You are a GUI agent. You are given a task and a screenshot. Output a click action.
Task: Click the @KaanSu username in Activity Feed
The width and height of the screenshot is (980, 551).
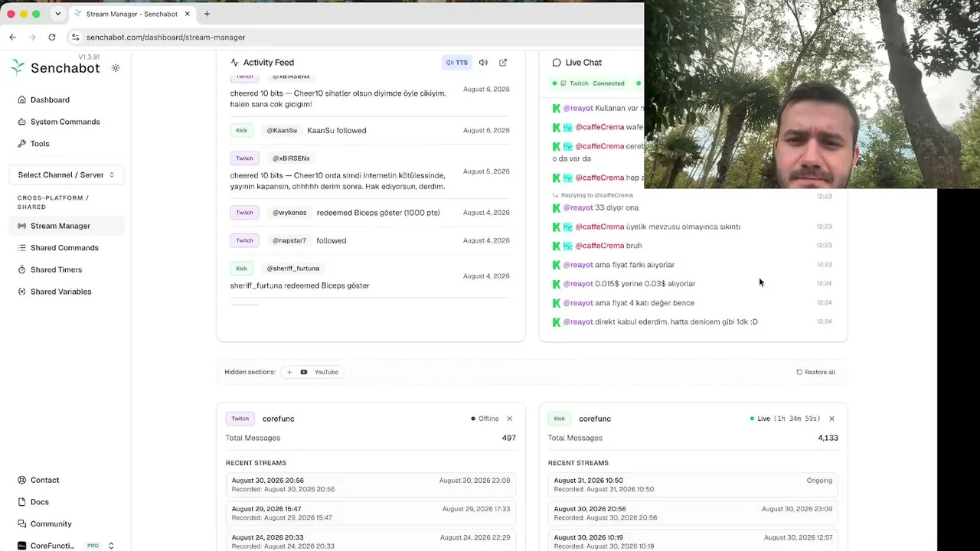pos(282,130)
